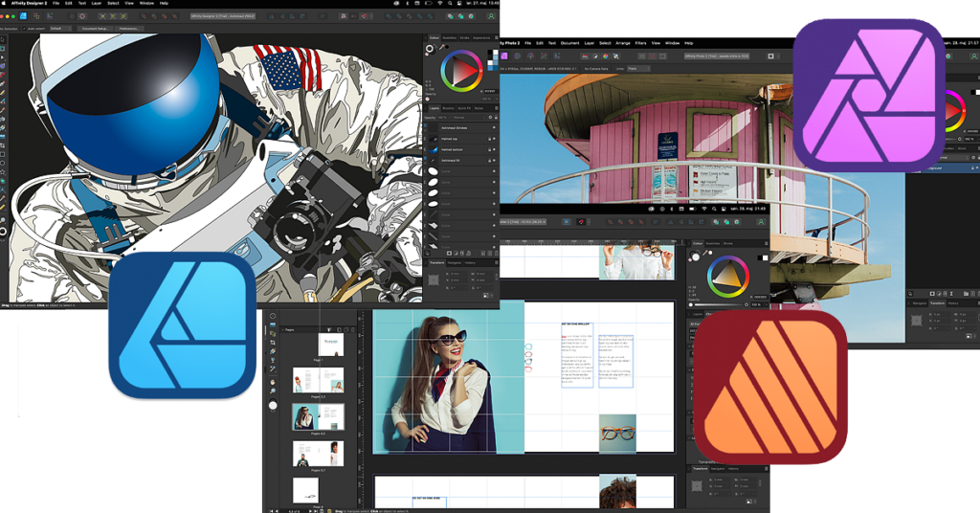Image resolution: width=980 pixels, height=513 pixels.
Task: Click the account icon in Publisher toolbar
Action: (x=761, y=222)
